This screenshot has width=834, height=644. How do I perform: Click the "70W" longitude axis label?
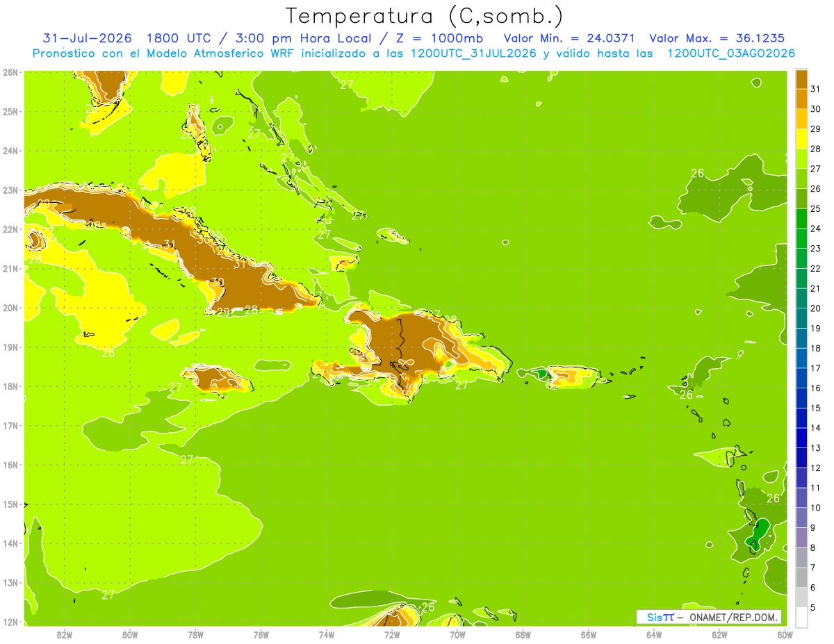click(457, 634)
